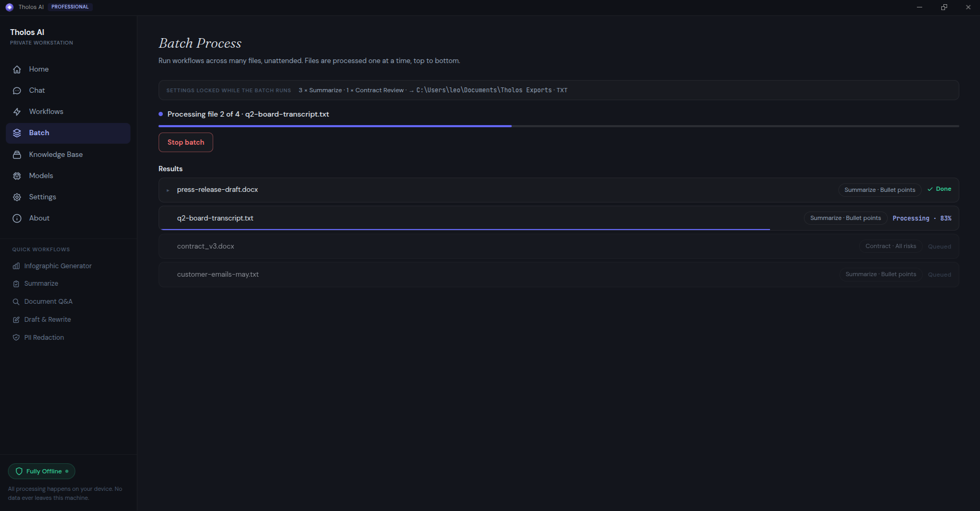Click the Results section heading
The image size is (980, 511).
pos(170,169)
